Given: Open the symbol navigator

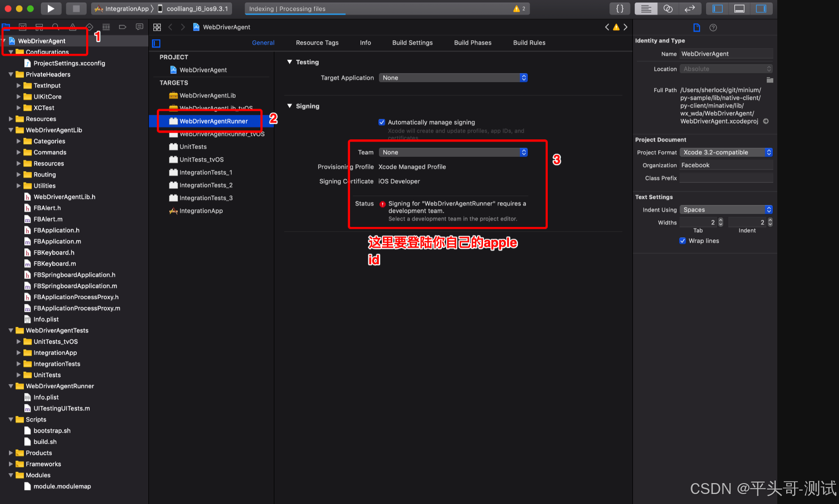Looking at the screenshot, I should (x=39, y=27).
